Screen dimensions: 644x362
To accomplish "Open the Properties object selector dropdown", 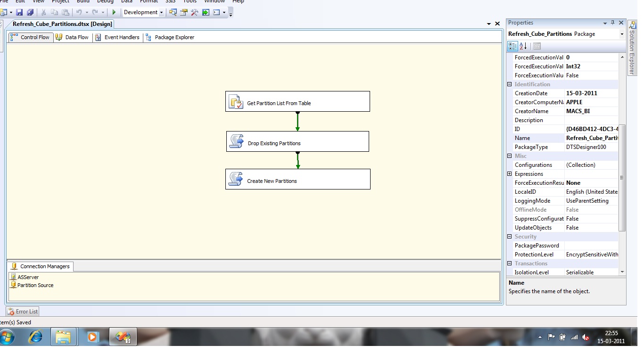I will click(621, 33).
